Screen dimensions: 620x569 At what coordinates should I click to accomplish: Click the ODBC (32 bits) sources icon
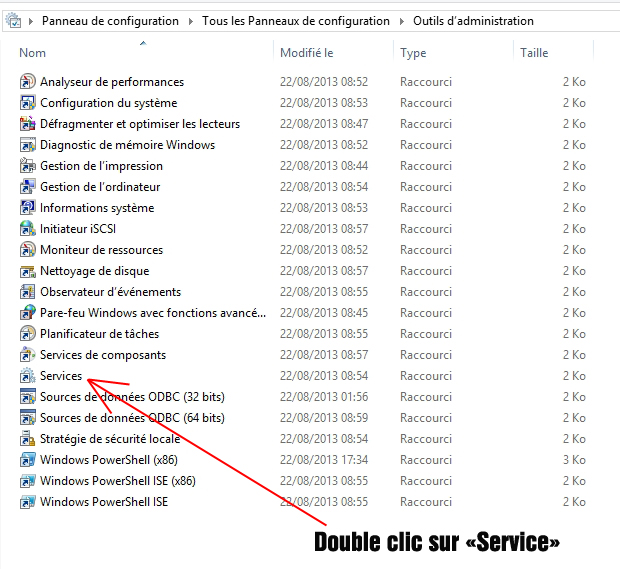pos(28,396)
